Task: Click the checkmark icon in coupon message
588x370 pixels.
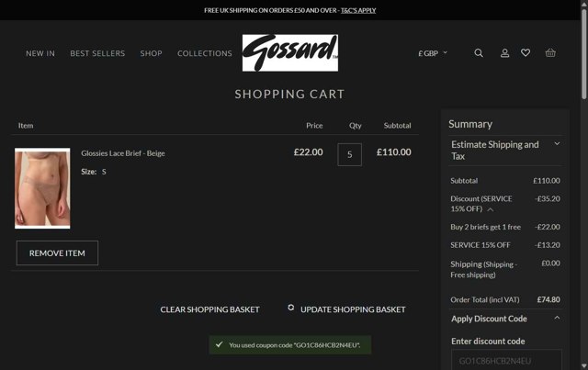Action: [x=220, y=344]
